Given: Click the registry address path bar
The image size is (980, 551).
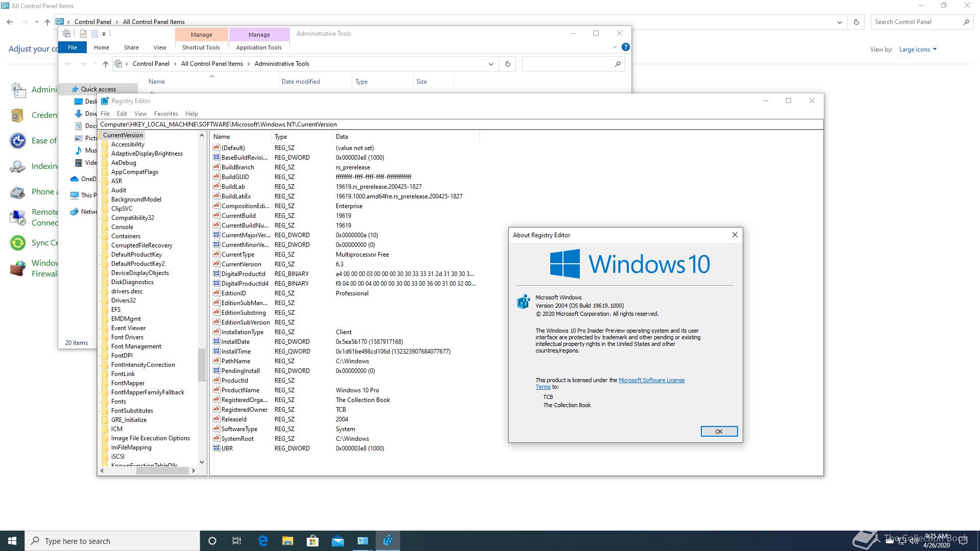Looking at the screenshot, I should tap(460, 124).
